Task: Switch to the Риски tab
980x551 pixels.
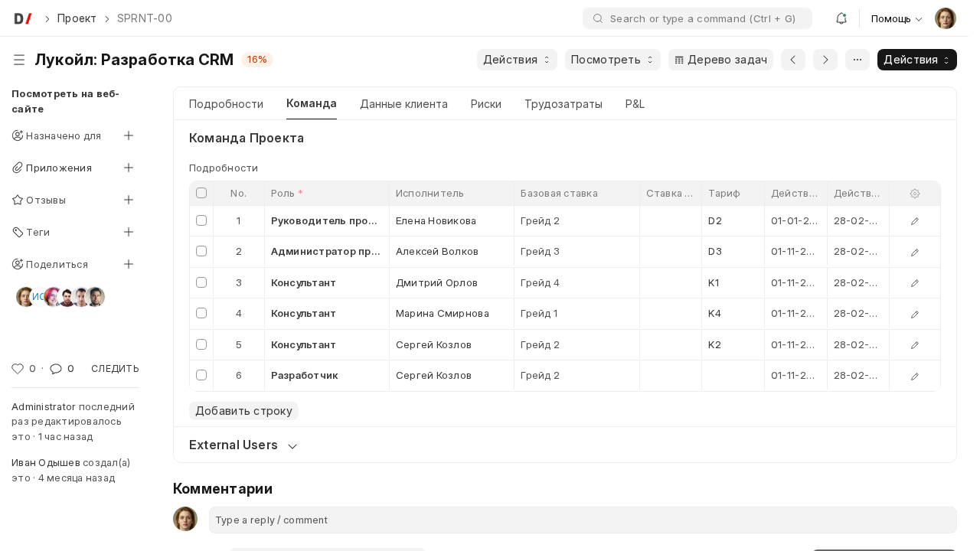Action: [486, 104]
